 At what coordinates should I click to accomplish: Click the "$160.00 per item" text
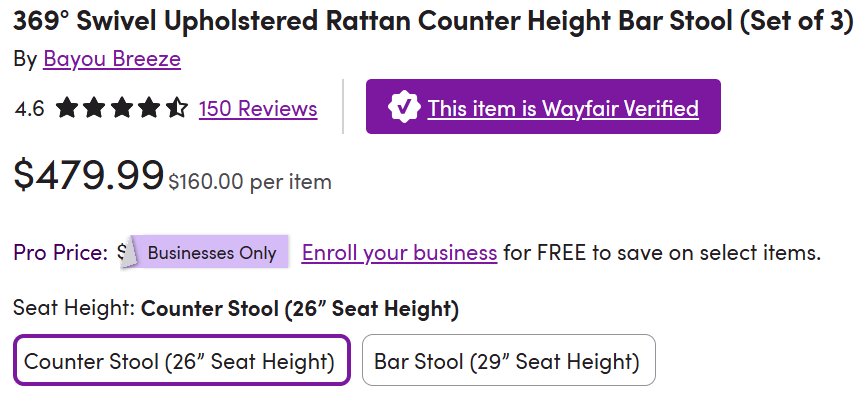tap(250, 182)
